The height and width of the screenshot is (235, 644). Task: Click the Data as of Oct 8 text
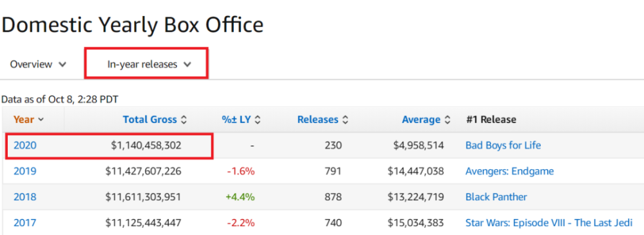(60, 99)
